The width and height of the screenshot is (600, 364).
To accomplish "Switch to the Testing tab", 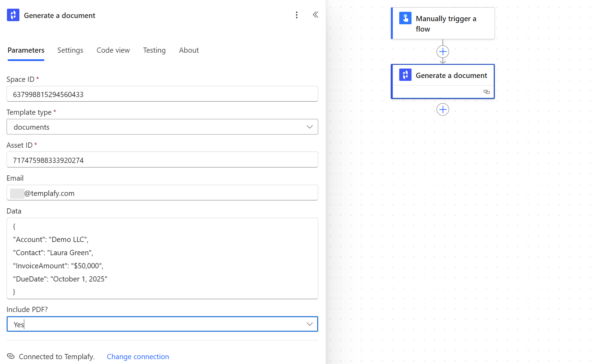I will click(154, 50).
